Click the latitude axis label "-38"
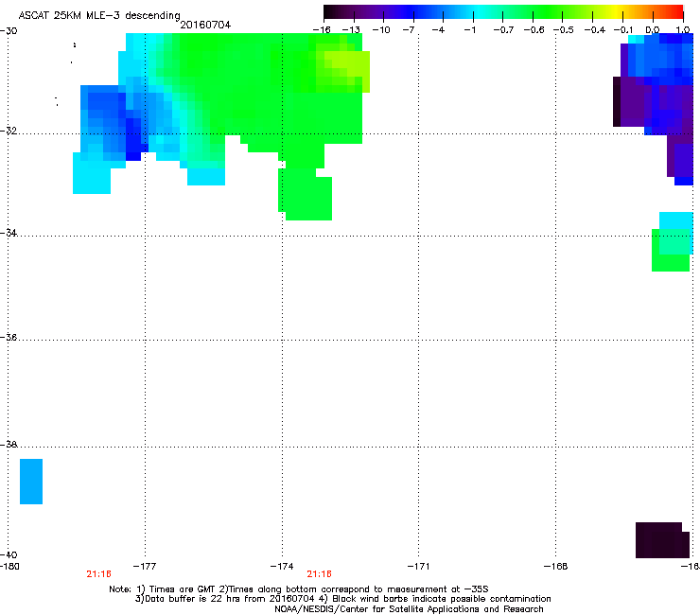The image size is (700, 615). [9, 444]
